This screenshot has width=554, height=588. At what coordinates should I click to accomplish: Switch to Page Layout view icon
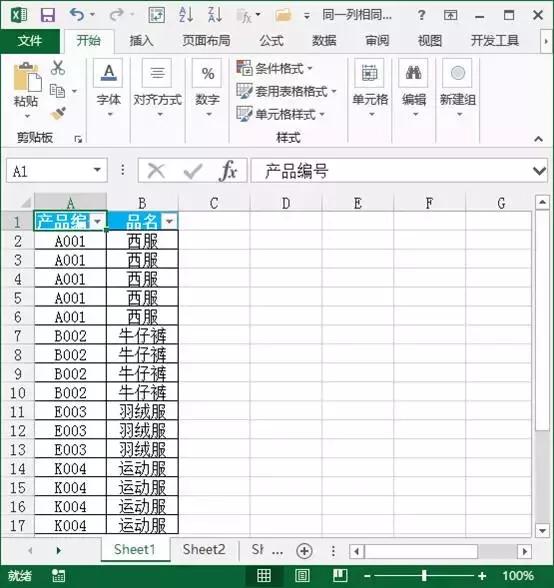[302, 575]
